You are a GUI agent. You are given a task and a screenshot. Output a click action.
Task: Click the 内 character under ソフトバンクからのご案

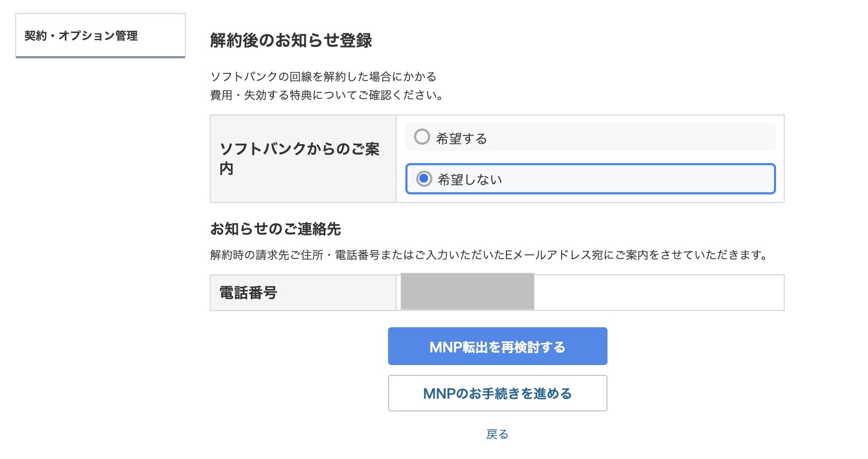click(x=226, y=169)
